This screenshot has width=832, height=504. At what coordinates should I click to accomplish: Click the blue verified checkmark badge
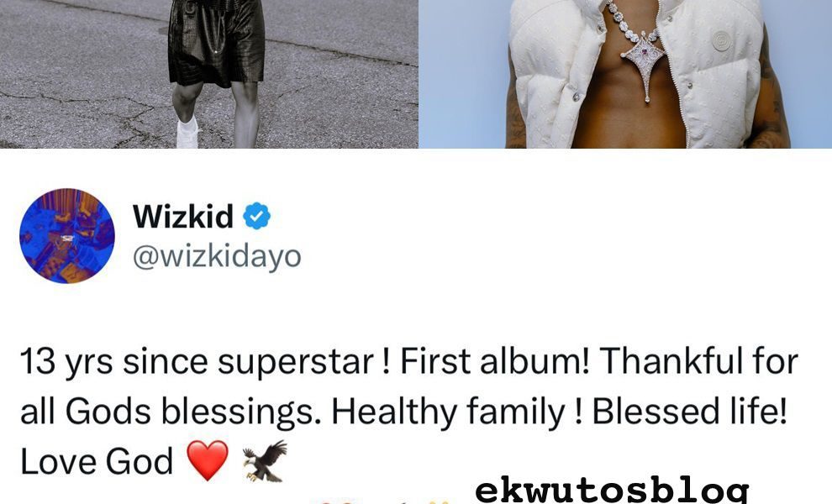click(257, 216)
